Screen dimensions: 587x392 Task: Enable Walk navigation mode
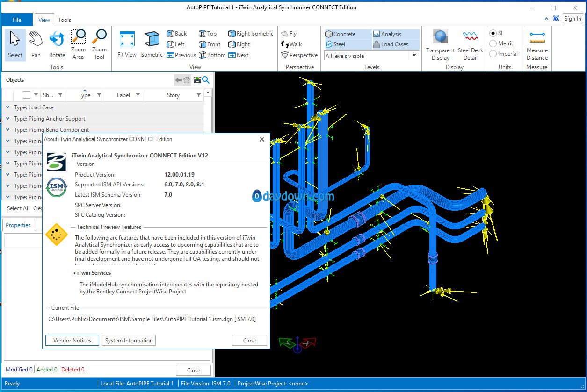[291, 44]
